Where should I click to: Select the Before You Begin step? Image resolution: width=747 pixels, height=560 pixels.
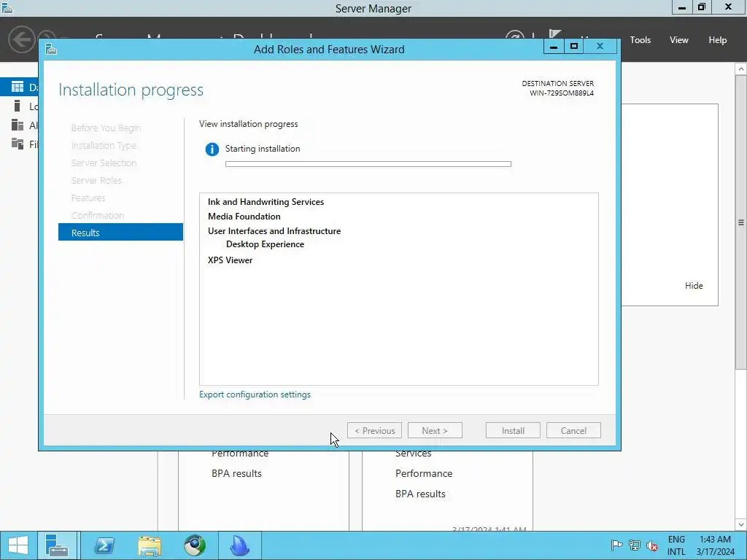(x=107, y=128)
